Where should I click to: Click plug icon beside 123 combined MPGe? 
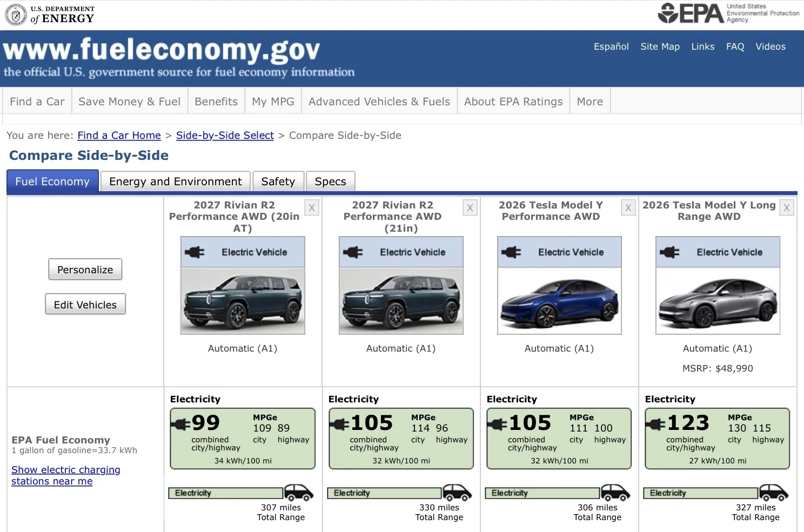656,425
